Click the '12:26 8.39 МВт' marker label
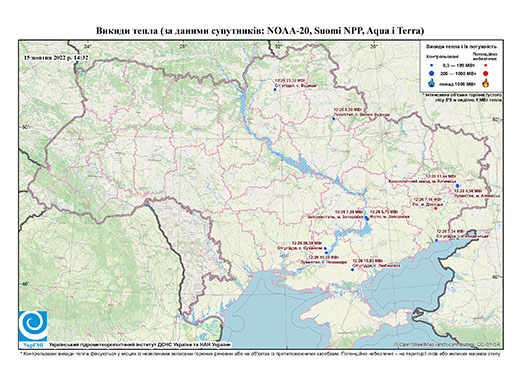This screenshot has width=520, height=368. (x=348, y=109)
